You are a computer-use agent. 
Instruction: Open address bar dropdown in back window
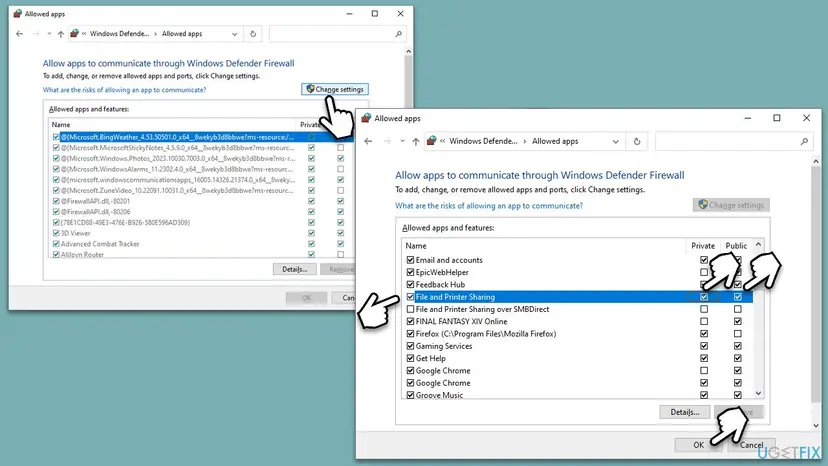[x=234, y=34]
